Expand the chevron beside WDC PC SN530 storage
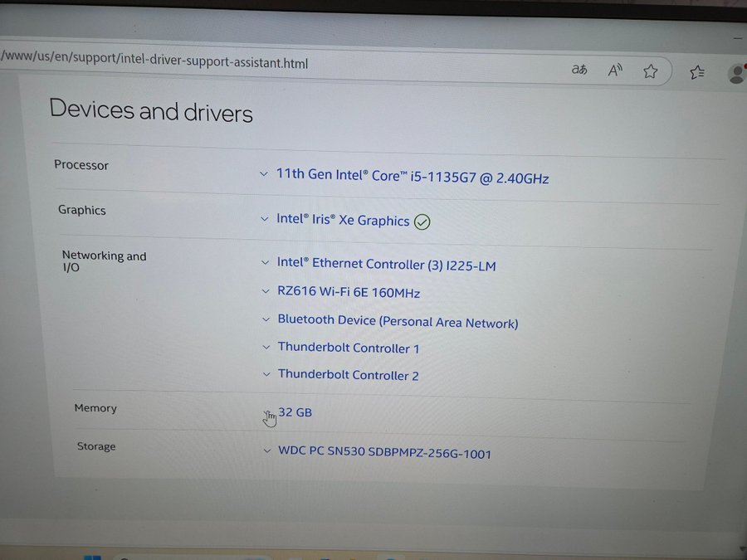 coord(266,450)
